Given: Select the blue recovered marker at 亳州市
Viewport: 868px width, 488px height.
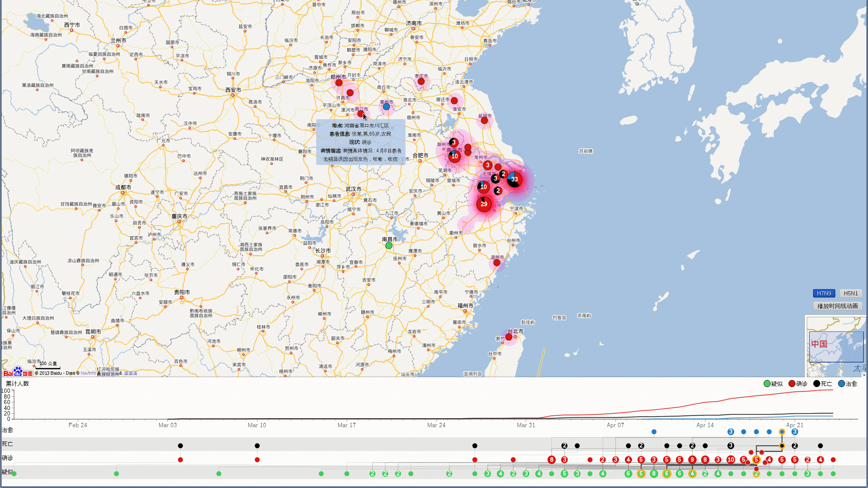Looking at the screenshot, I should pos(386,107).
